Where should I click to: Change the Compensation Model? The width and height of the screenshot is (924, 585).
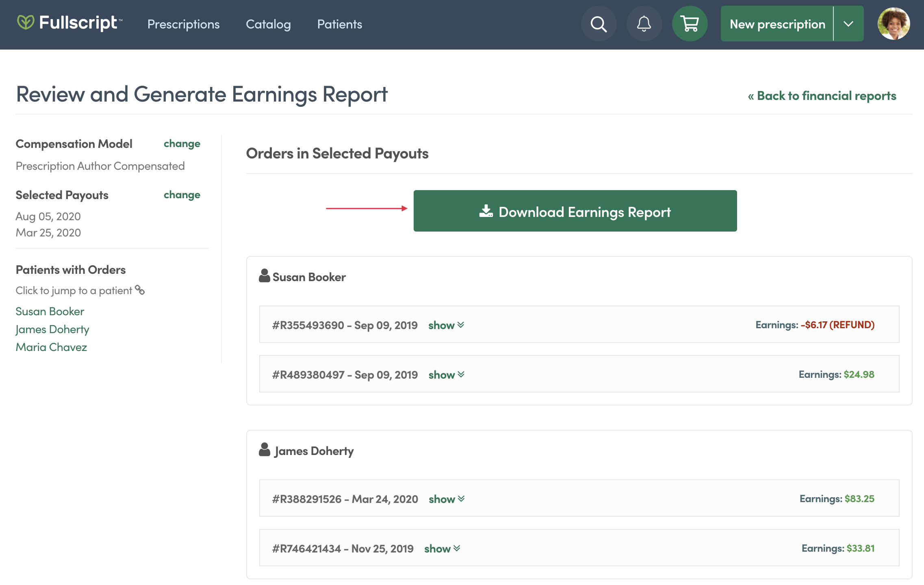(x=182, y=143)
